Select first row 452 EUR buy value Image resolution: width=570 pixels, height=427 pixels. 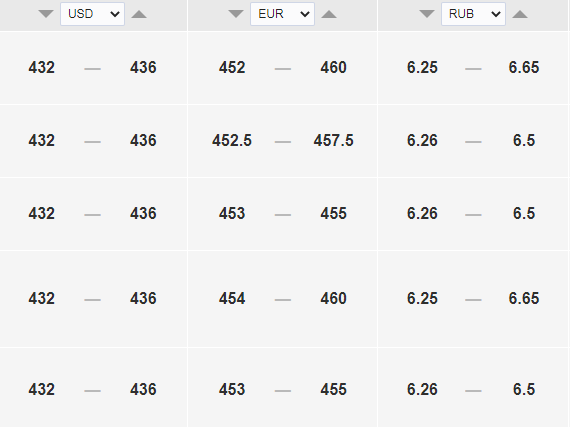(232, 68)
